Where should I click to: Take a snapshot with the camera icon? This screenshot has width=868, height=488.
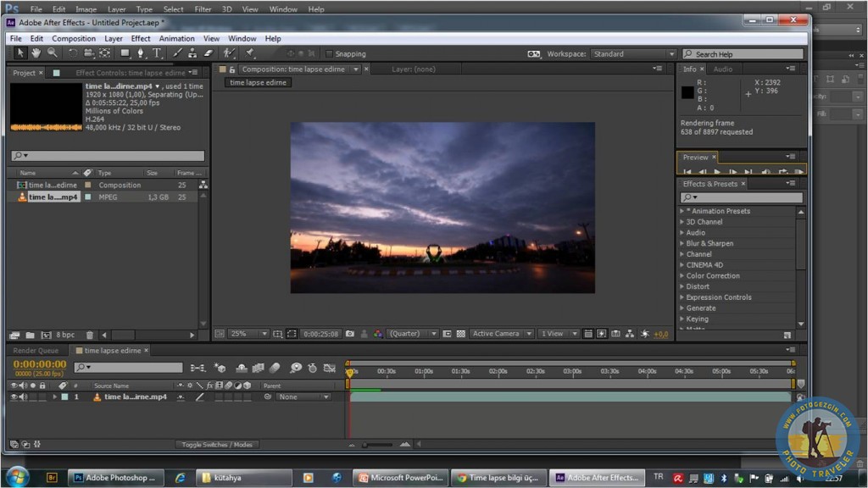(x=350, y=334)
